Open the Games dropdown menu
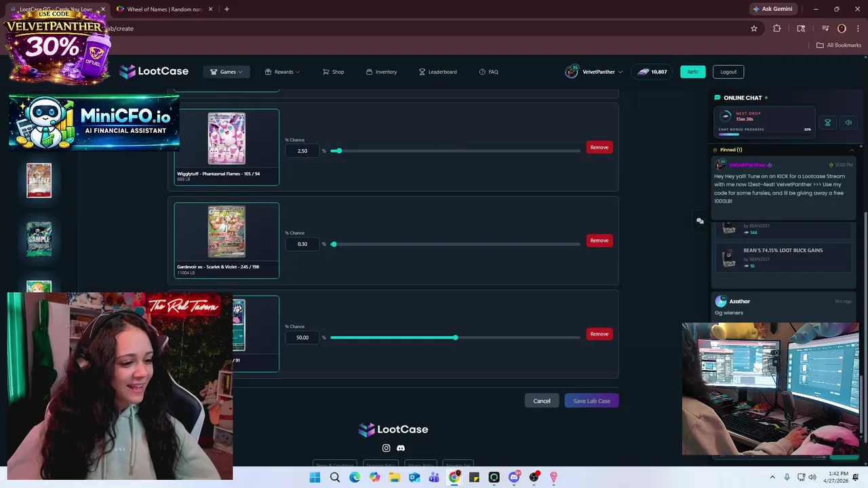Image resolution: width=868 pixels, height=488 pixels. (x=226, y=72)
